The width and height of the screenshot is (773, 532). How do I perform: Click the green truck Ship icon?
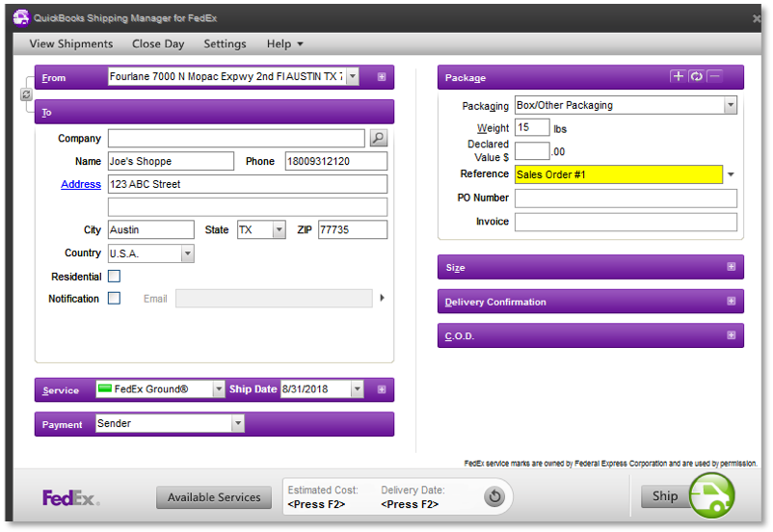(x=711, y=496)
